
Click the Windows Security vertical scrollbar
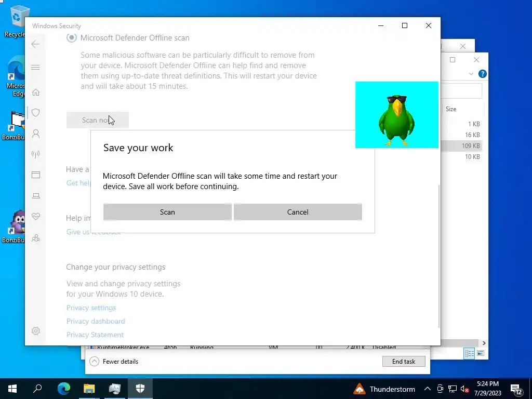[439, 256]
